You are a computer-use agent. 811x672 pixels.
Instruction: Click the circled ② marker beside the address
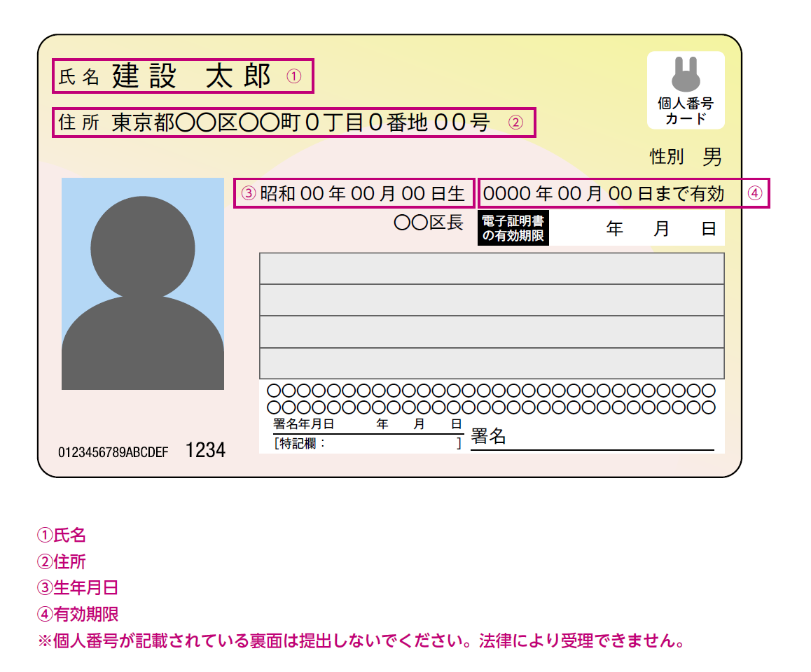pyautogui.click(x=515, y=122)
